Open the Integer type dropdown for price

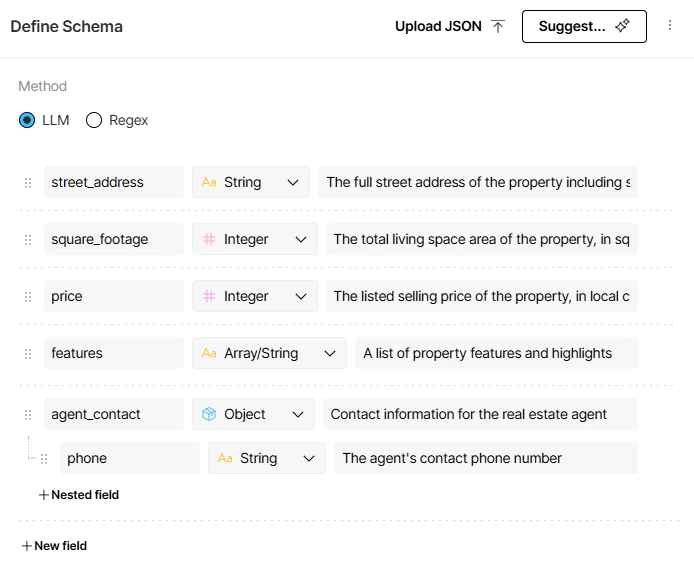[255, 296]
